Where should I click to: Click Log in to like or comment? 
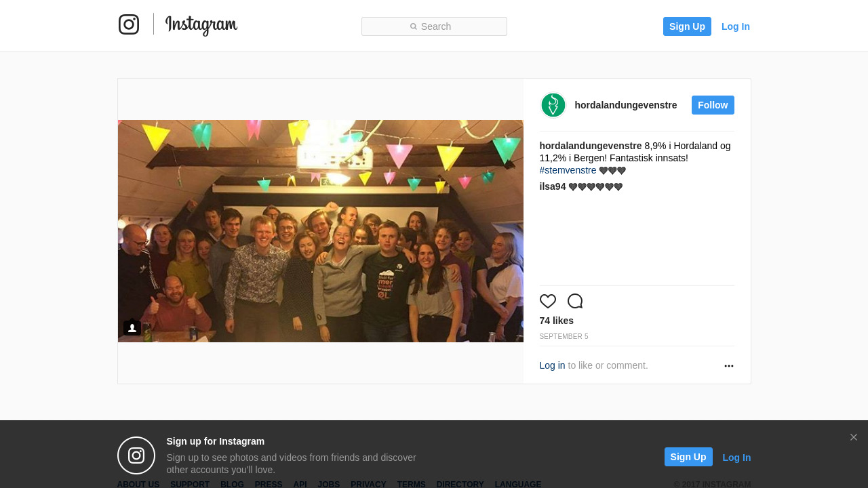click(552, 365)
